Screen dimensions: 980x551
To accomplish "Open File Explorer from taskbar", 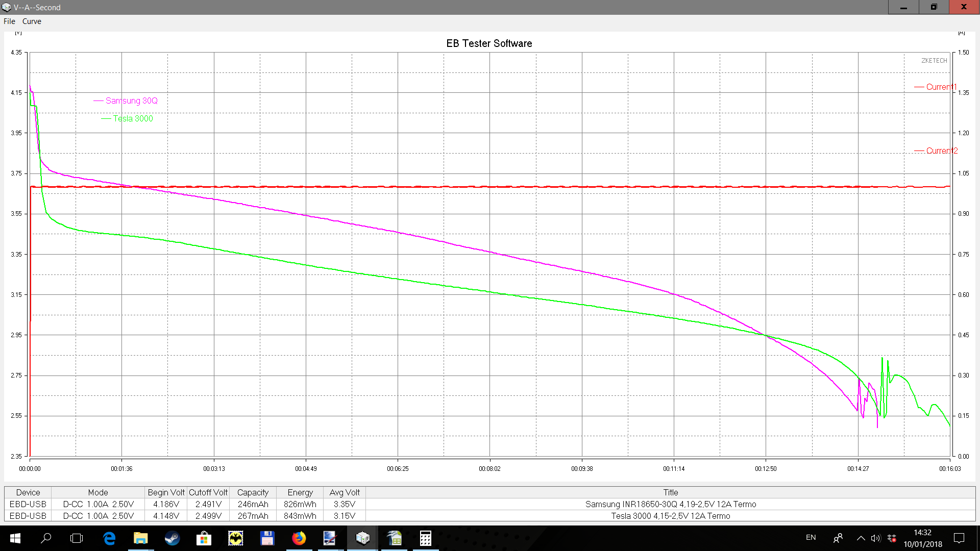I will 140,538.
